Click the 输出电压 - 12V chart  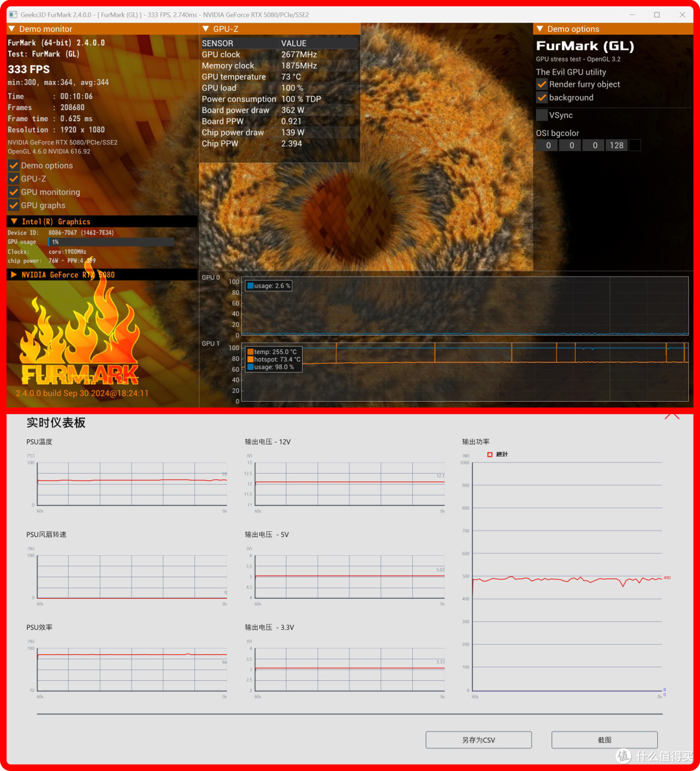point(350,484)
